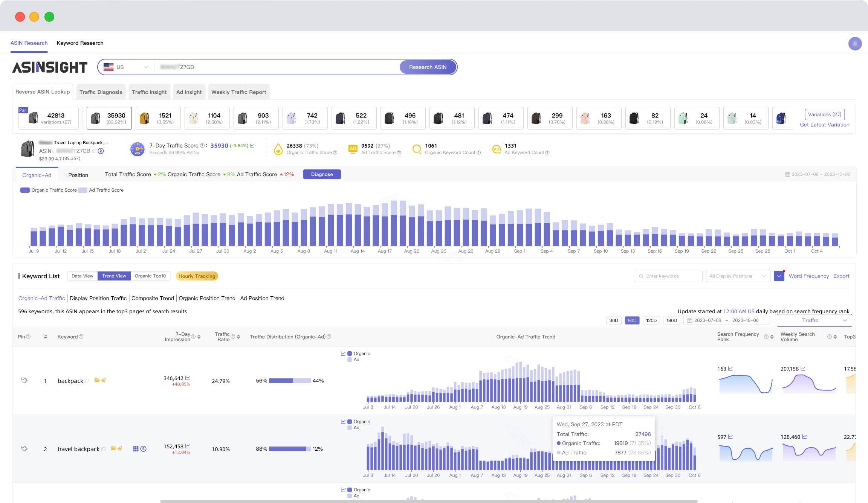The height and width of the screenshot is (503, 868).
Task: Click the Organic Traffic Score help icon
Action: (x=335, y=152)
